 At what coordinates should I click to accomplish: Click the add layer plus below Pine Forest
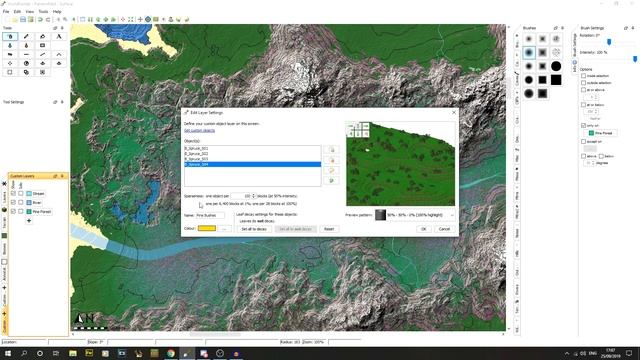[x=29, y=221]
